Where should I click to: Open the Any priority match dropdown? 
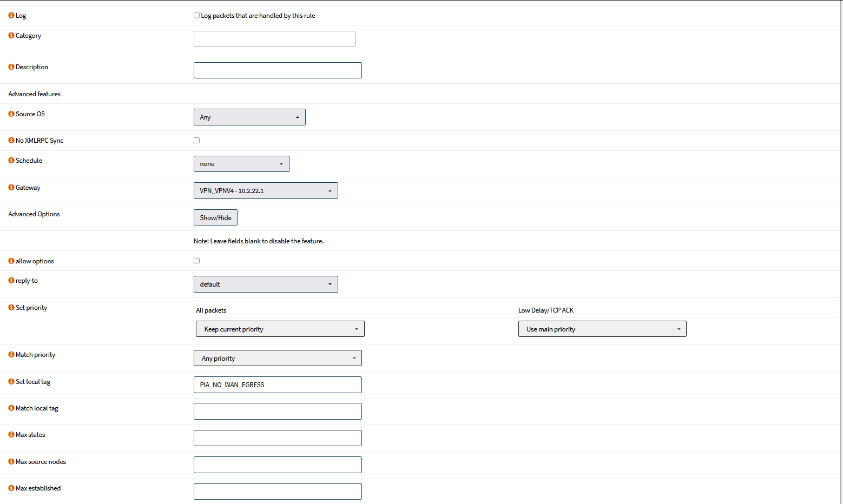point(278,359)
